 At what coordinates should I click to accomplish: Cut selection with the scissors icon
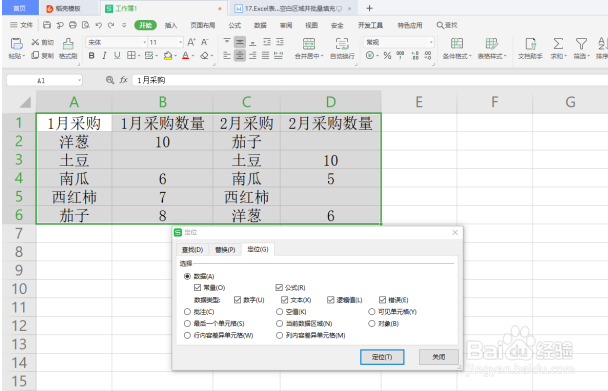[35, 42]
